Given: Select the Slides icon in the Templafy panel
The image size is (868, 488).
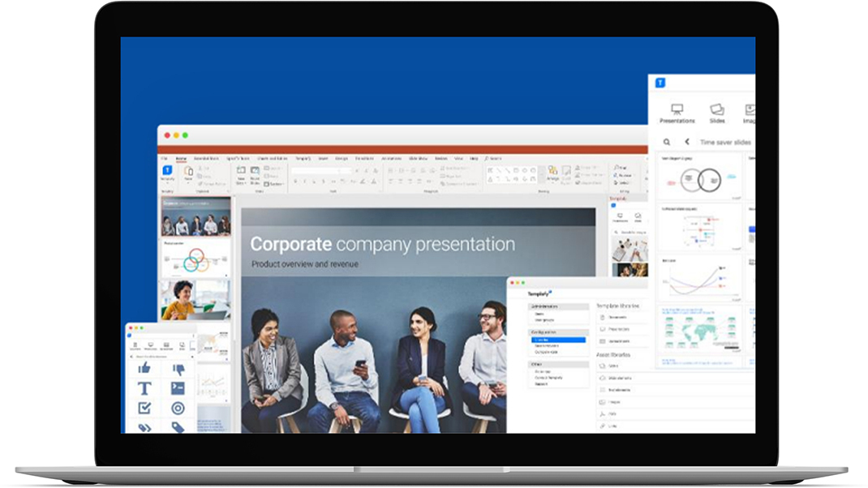Looking at the screenshot, I should (717, 113).
